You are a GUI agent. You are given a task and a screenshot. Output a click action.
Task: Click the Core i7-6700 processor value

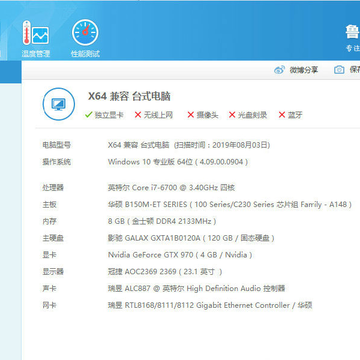pyautogui.click(x=171, y=188)
